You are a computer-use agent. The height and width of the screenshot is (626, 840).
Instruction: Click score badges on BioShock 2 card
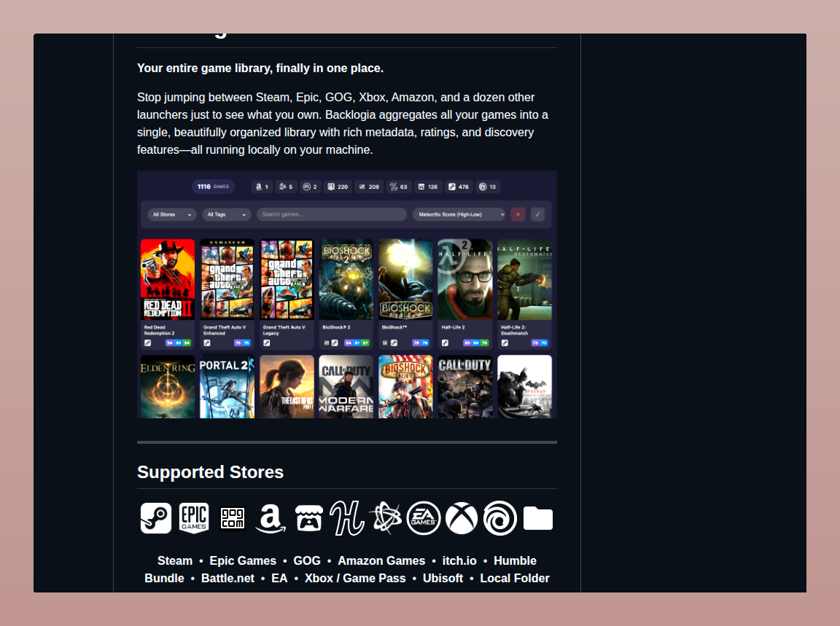(357, 343)
